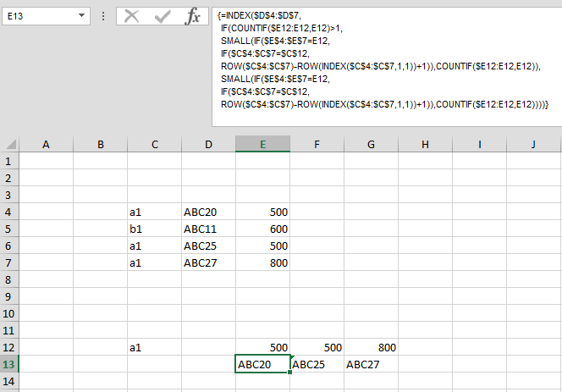Select cell C7 containing a1
The width and height of the screenshot is (562, 392).
point(155,262)
